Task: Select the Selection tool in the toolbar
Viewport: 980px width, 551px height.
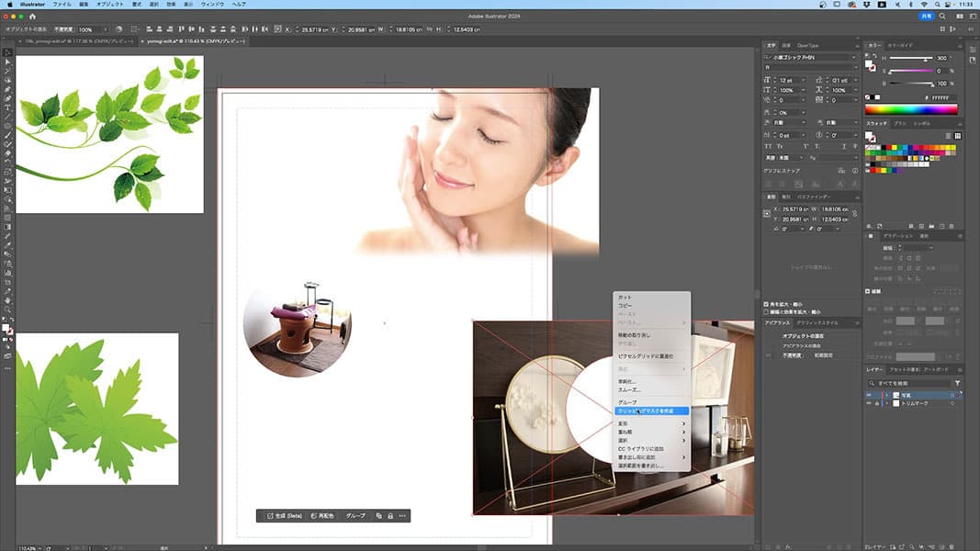Action: 7,52
